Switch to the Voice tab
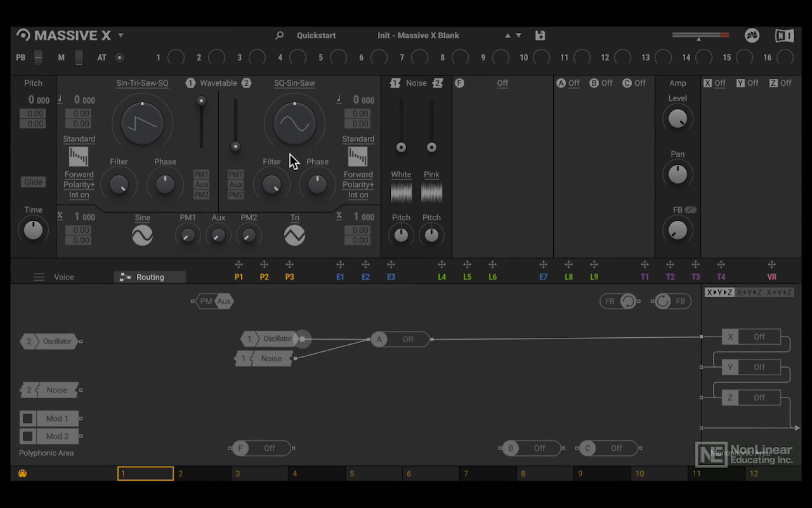Image resolution: width=812 pixels, height=508 pixels. click(x=63, y=277)
